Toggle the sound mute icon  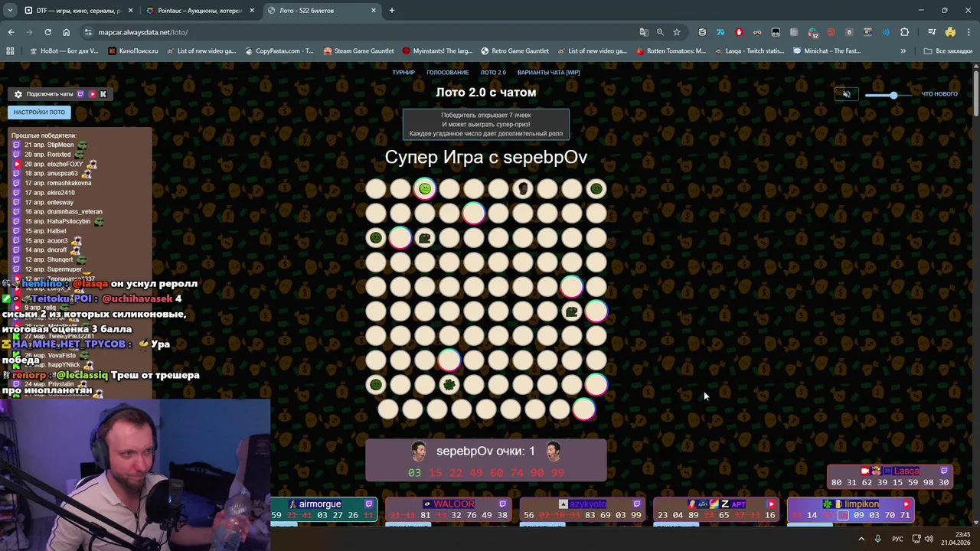click(x=846, y=94)
